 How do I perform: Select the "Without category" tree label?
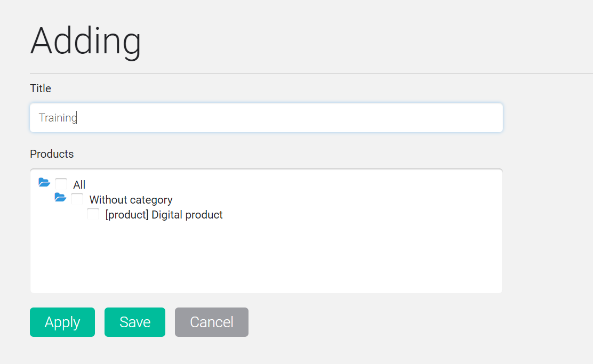pos(131,199)
